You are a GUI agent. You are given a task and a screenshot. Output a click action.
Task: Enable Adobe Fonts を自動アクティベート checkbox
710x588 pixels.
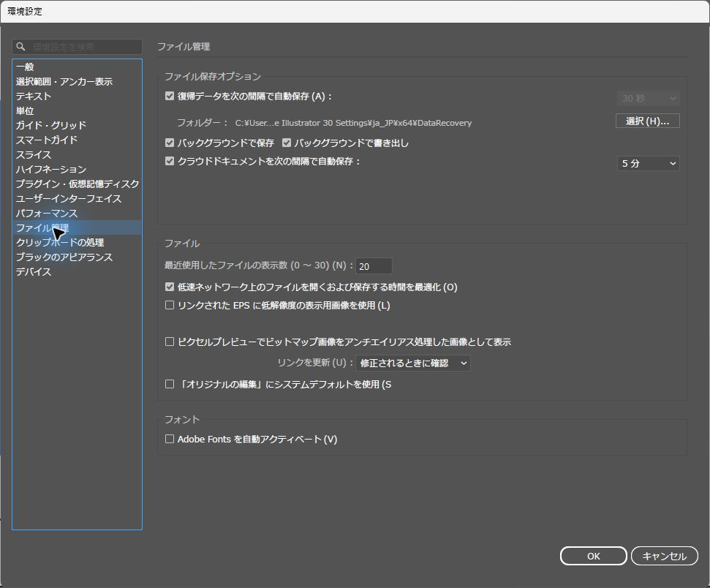click(x=170, y=439)
